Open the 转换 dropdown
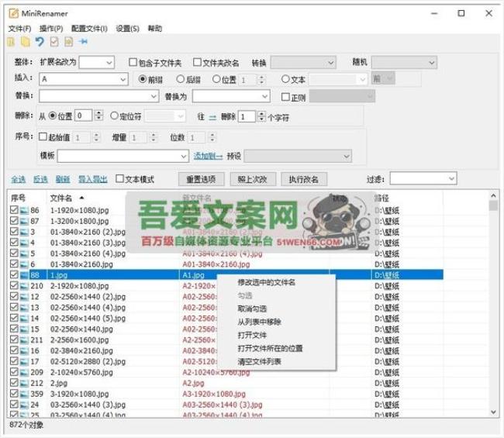 (303, 62)
